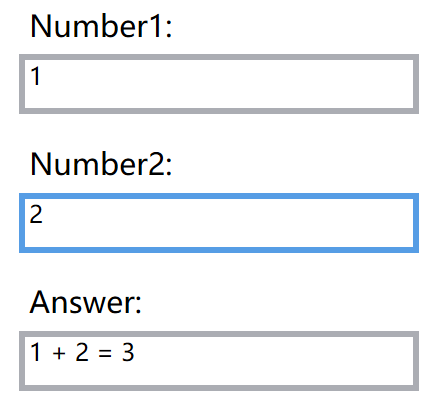Place cursor after digit 2 in Number2
This screenshot has height=393, width=434.
click(x=43, y=214)
